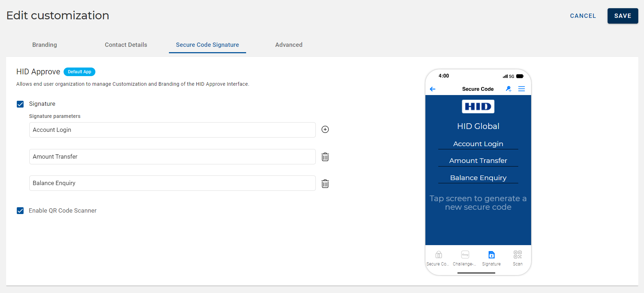Screen dimensions: 644x293
Task: Disable the Enable QR Code Scanner checkbox
Action: pos(20,211)
